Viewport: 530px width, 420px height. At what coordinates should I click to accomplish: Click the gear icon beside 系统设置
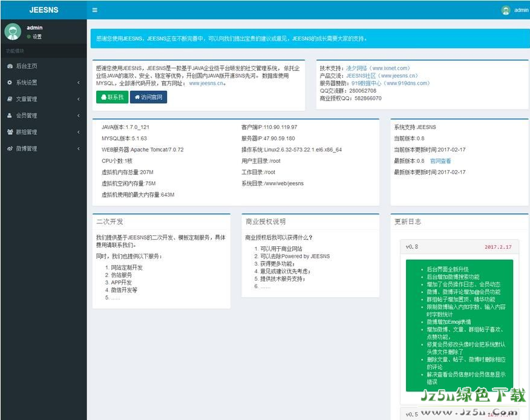[10, 82]
